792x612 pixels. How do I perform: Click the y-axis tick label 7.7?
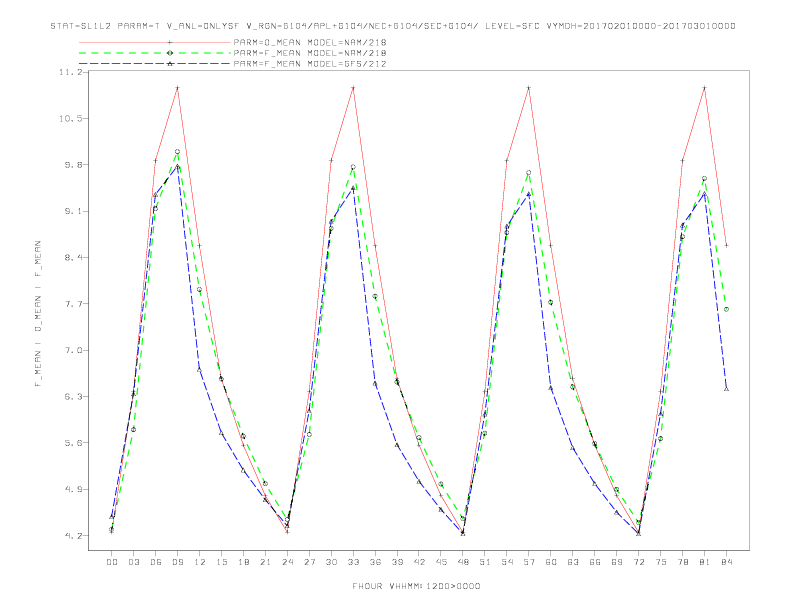[x=73, y=304]
